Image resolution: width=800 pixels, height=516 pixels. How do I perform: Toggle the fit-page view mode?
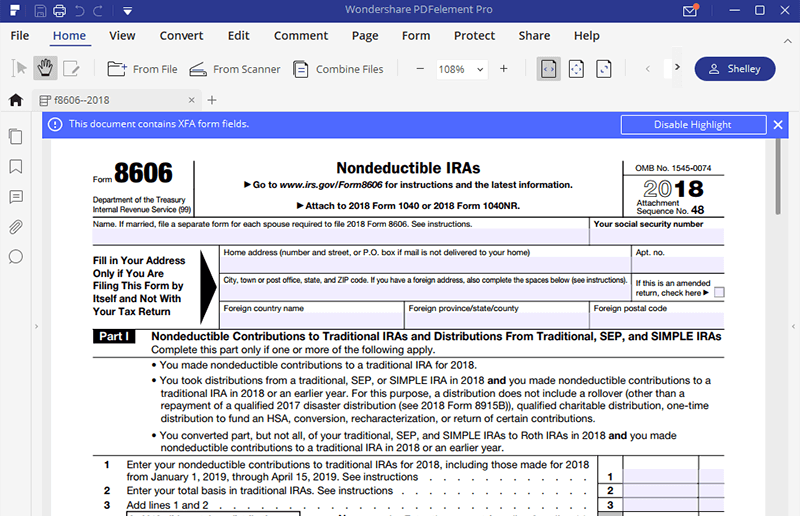[x=576, y=69]
